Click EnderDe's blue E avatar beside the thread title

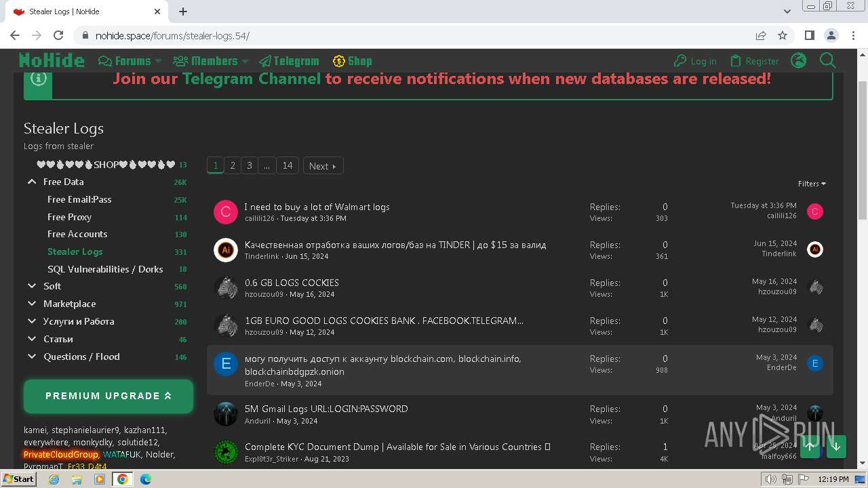226,364
